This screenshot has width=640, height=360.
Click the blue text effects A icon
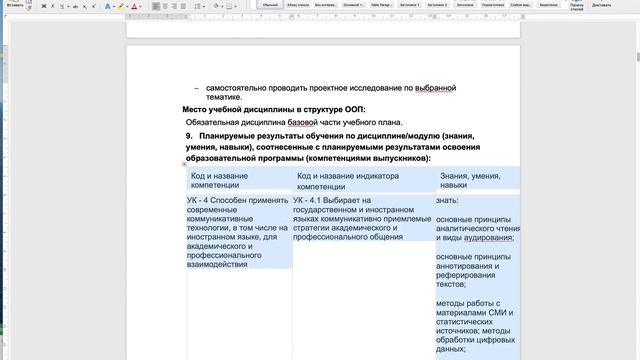[x=107, y=6]
